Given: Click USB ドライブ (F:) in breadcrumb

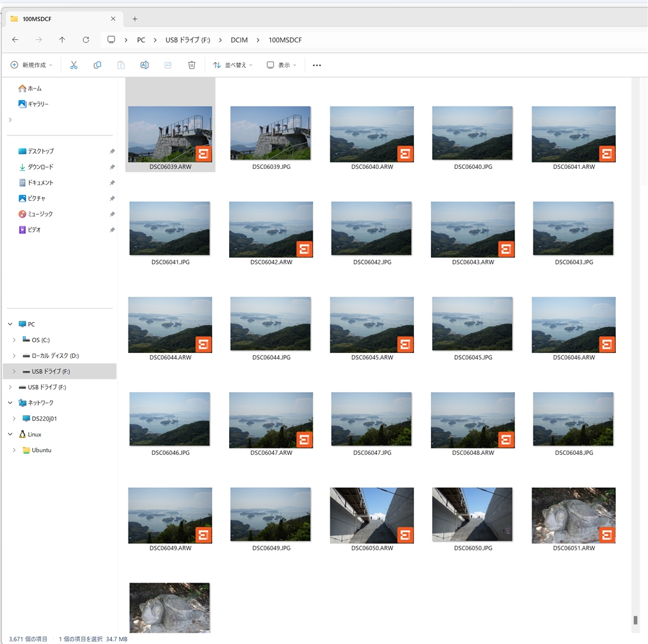Looking at the screenshot, I should pyautogui.click(x=187, y=40).
